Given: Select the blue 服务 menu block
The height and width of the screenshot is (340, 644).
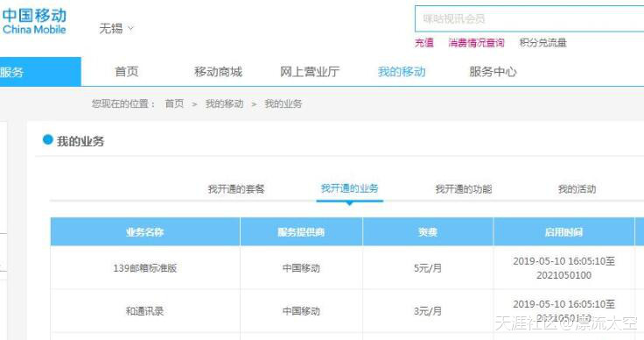Looking at the screenshot, I should point(40,72).
